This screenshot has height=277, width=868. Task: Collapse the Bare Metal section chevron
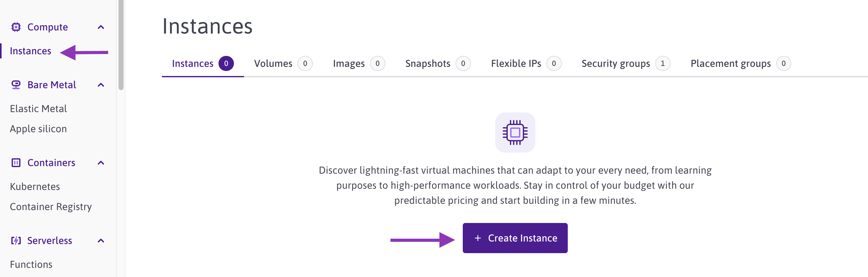pos(101,85)
